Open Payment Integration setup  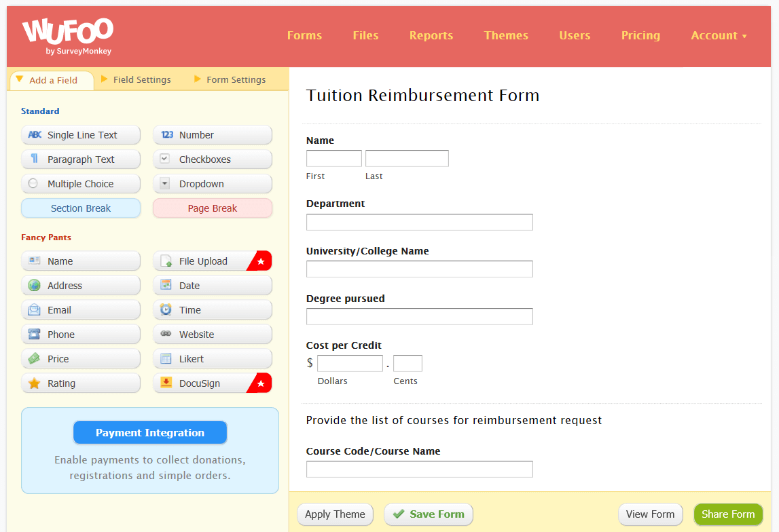point(150,433)
